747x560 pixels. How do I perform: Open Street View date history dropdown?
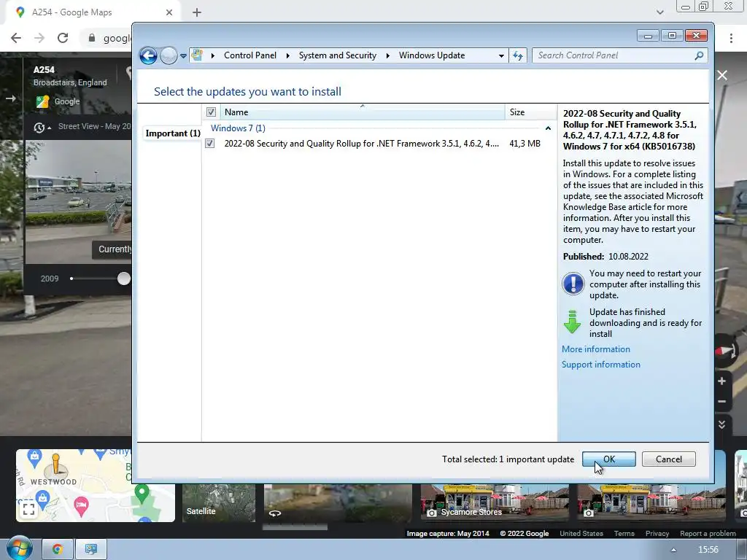pos(42,127)
